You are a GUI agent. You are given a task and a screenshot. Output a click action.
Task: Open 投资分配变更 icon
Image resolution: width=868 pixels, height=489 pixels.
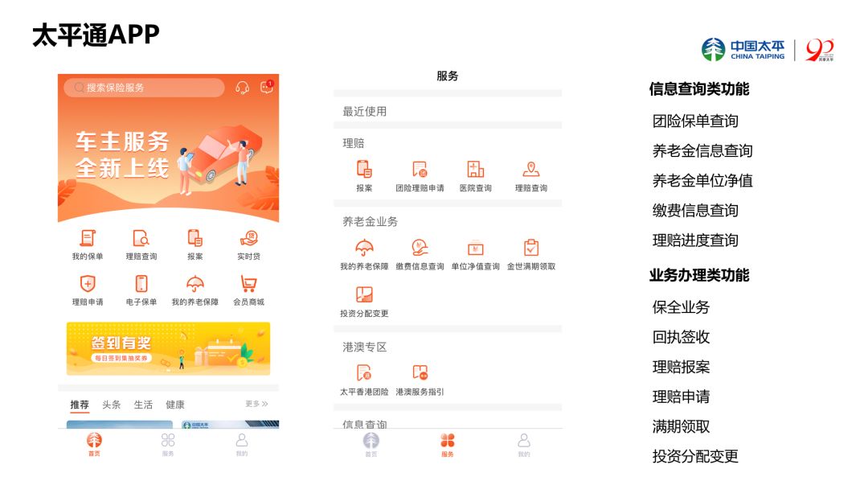[364, 302]
